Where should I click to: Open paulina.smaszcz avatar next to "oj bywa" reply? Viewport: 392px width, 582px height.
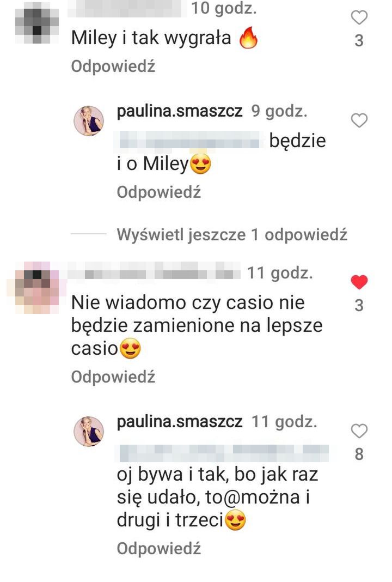pos(89,431)
